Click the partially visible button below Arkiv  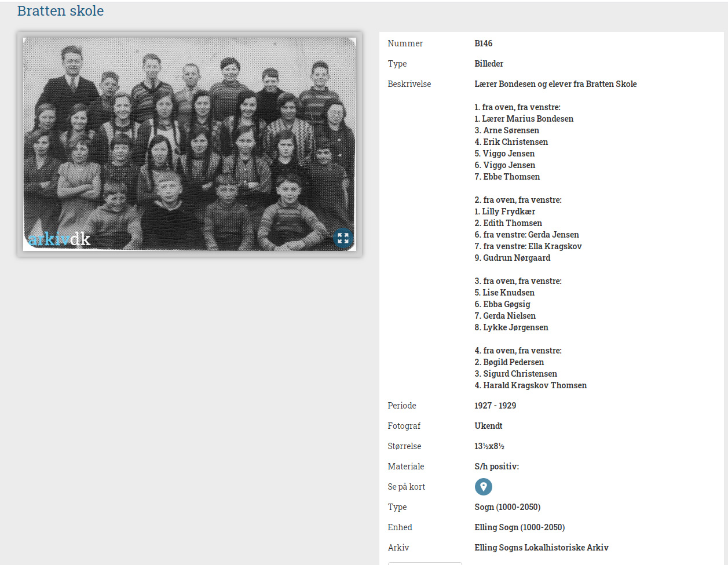[425, 563]
